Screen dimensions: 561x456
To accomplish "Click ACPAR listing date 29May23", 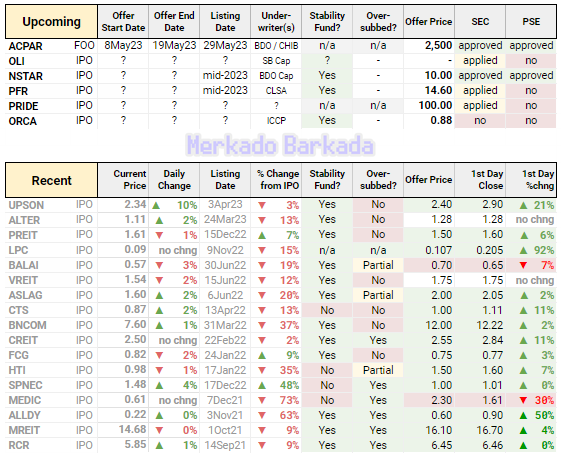I will 225,45.
